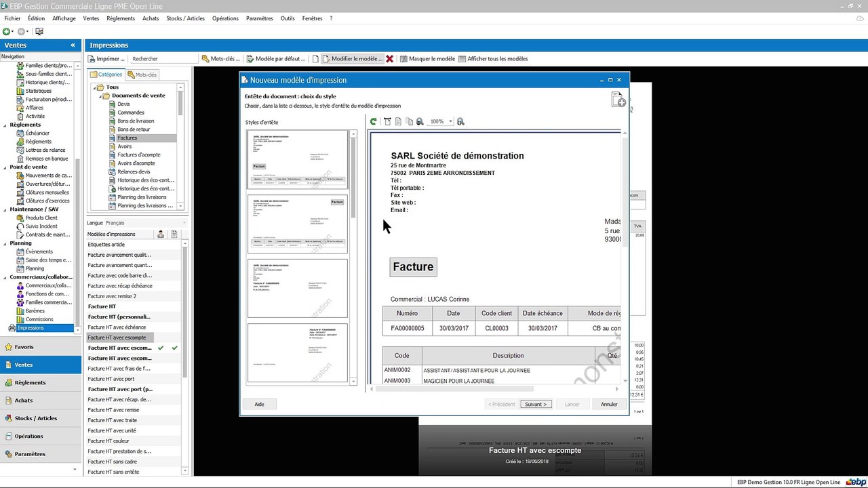Open the 100% zoom level dropdown
Viewport: 868px width, 488px height.
pos(450,121)
